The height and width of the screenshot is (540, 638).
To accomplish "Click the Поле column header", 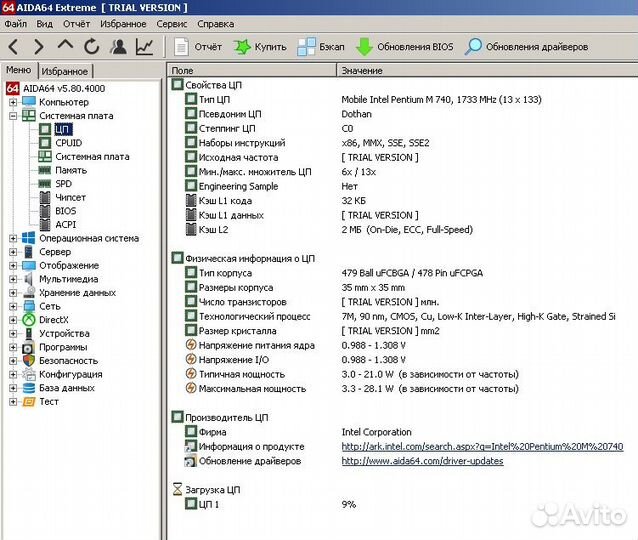I will click(x=252, y=70).
